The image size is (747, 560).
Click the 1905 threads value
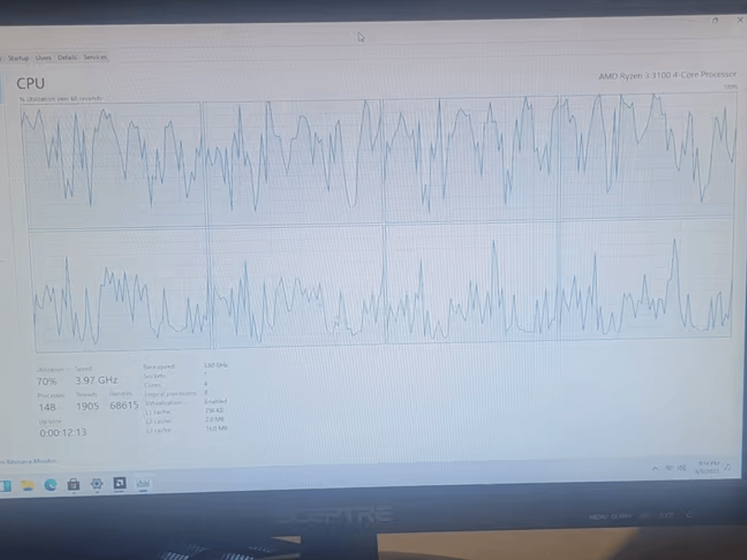(88, 406)
